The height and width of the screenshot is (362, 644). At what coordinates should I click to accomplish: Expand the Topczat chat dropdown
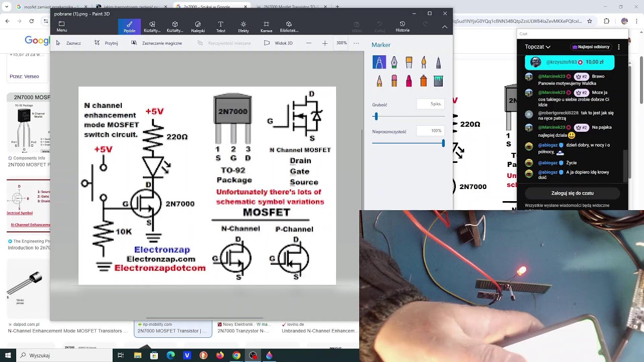point(537,47)
